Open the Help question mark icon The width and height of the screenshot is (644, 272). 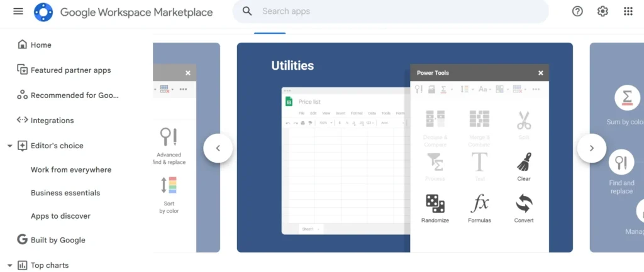click(577, 11)
